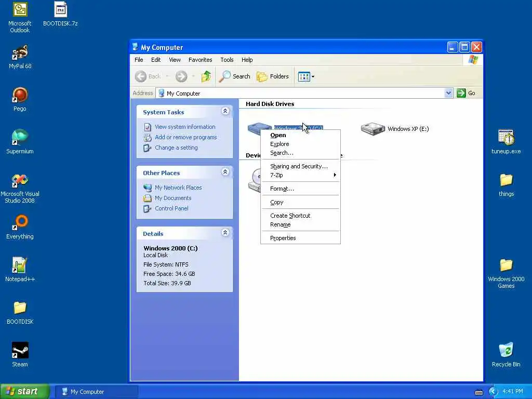Open the Edit menu
532x399 pixels.
pos(156,60)
